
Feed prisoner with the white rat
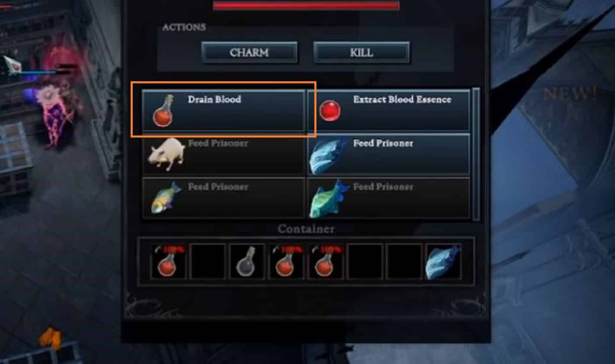pos(224,154)
